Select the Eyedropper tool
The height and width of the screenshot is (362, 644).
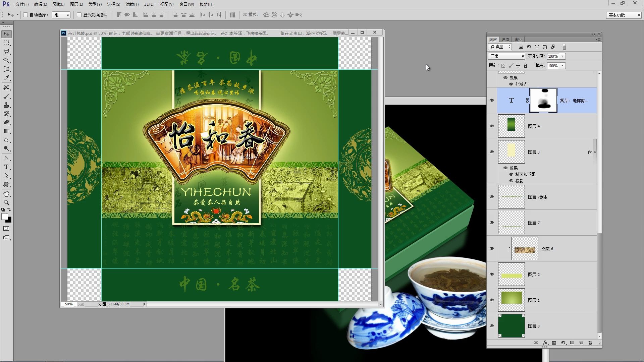6,78
